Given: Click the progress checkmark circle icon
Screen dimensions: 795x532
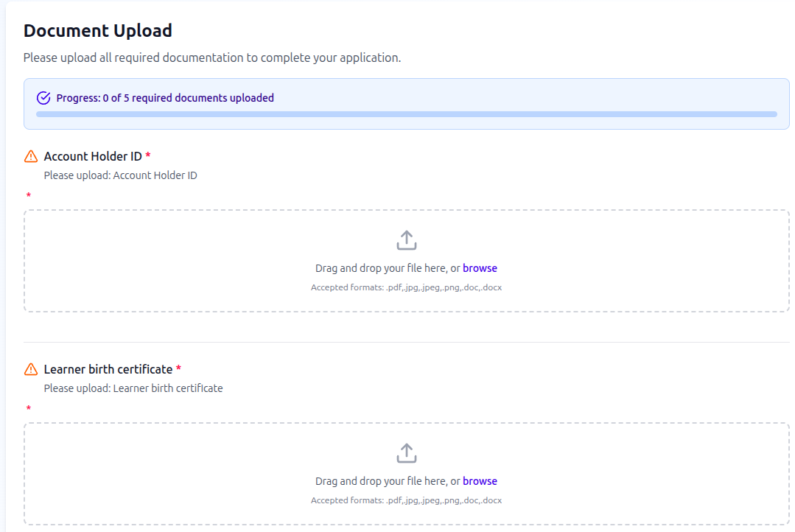Looking at the screenshot, I should pos(43,98).
